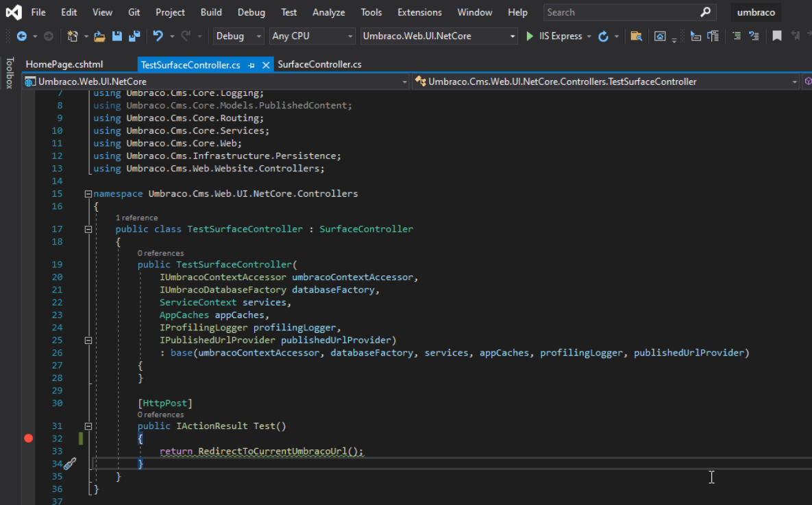The width and height of the screenshot is (812, 505).
Task: Open the new item dropdown arrow
Action: click(86, 36)
